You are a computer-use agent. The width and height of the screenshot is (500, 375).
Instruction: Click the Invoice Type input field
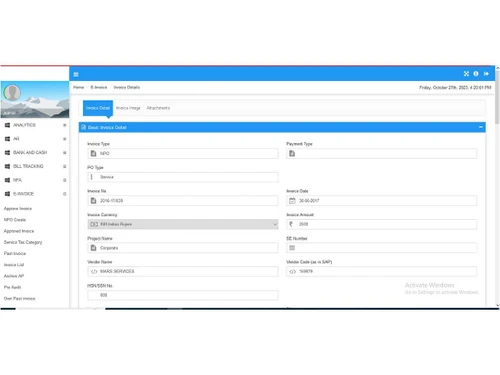click(x=183, y=153)
